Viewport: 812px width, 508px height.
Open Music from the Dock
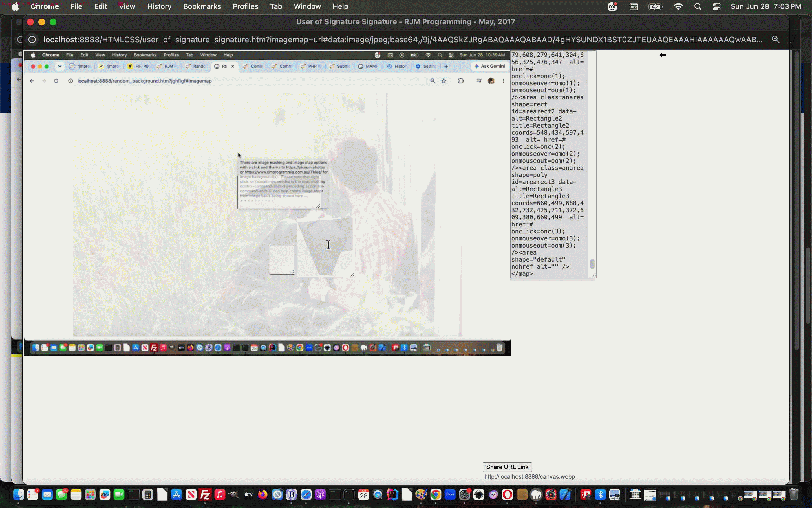(x=220, y=494)
